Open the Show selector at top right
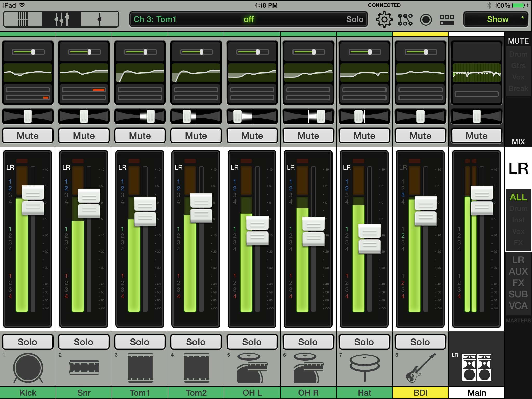Viewport: 532px width, 399px height. (496, 19)
